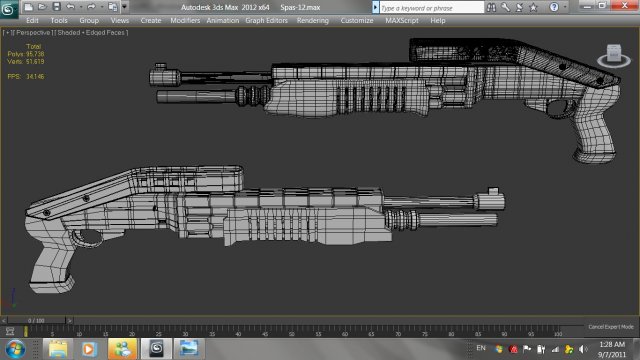Focus the keyword or phrase search field

pyautogui.click(x=431, y=7)
